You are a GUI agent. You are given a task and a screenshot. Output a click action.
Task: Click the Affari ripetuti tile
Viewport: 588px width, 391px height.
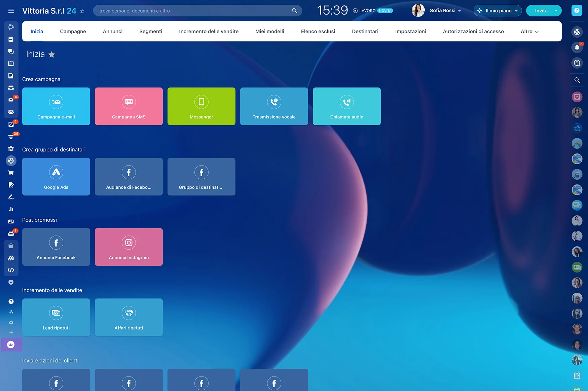129,317
